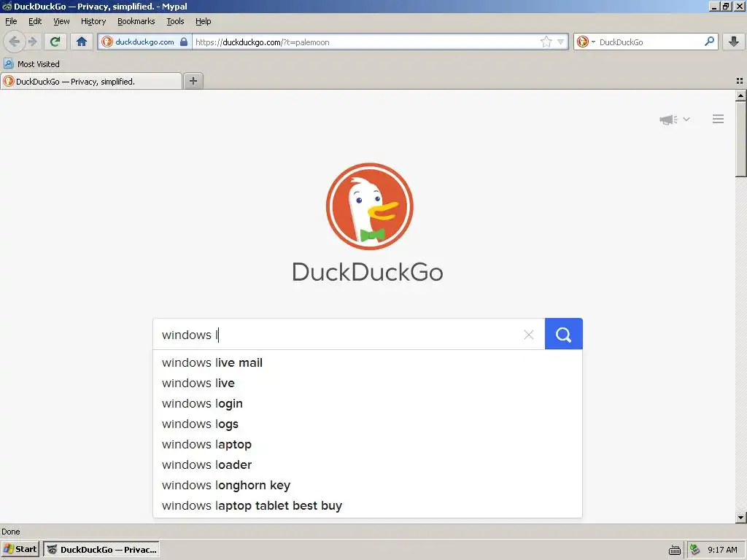
Task: Open the DuckDuckGo hamburger menu
Action: click(x=718, y=119)
